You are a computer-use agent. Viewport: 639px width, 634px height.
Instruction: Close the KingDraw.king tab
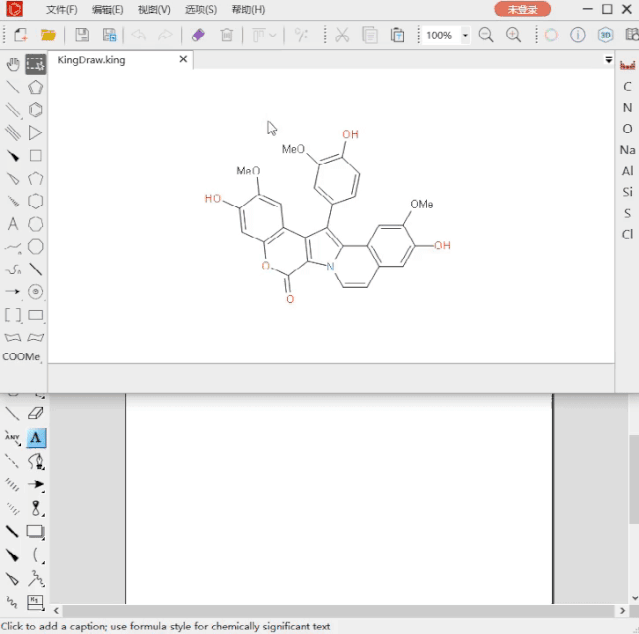(x=183, y=59)
